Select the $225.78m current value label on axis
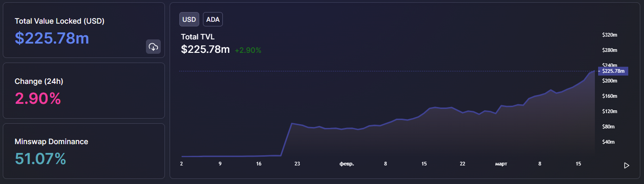The image size is (644, 184). pyautogui.click(x=613, y=71)
